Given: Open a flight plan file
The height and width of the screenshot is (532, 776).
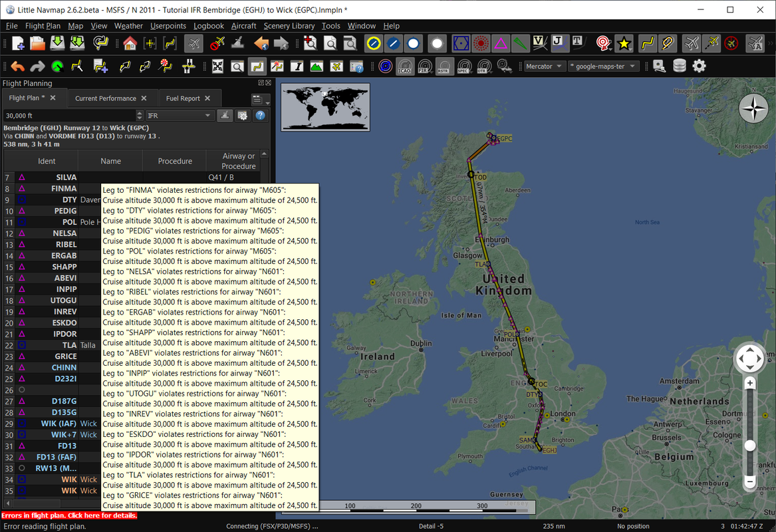Looking at the screenshot, I should point(38,43).
